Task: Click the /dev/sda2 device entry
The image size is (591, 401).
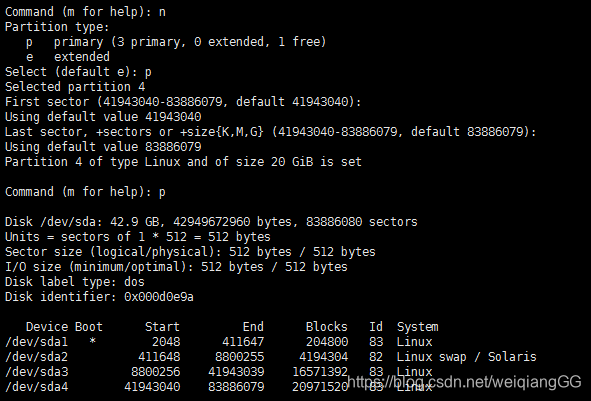Action: coord(37,357)
